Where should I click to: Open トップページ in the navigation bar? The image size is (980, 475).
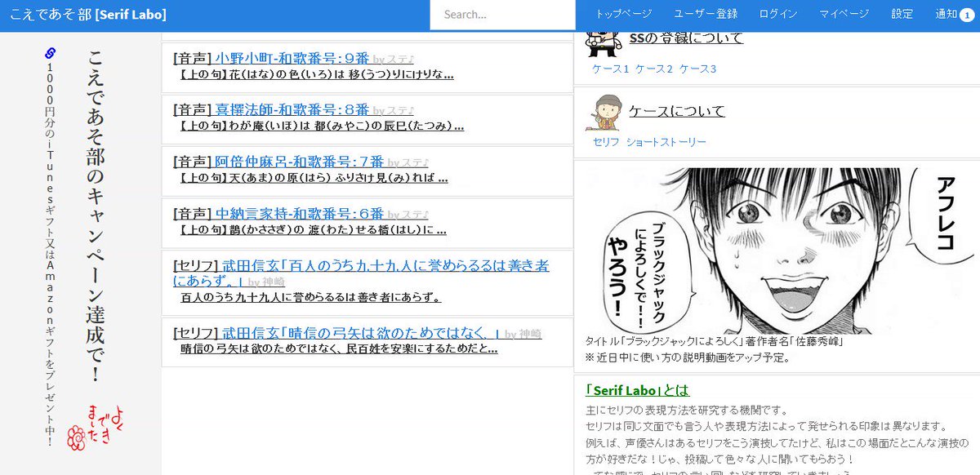623,14
